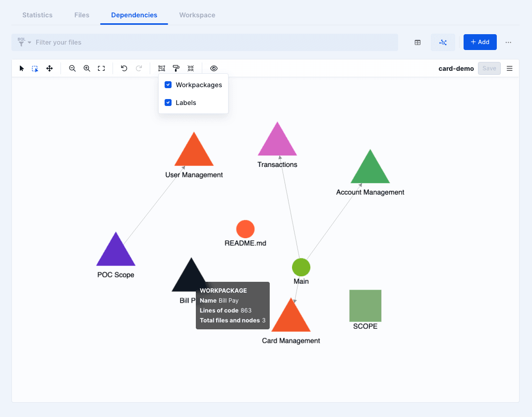Click the Card Management label text
532x417 pixels.
pyautogui.click(x=291, y=341)
